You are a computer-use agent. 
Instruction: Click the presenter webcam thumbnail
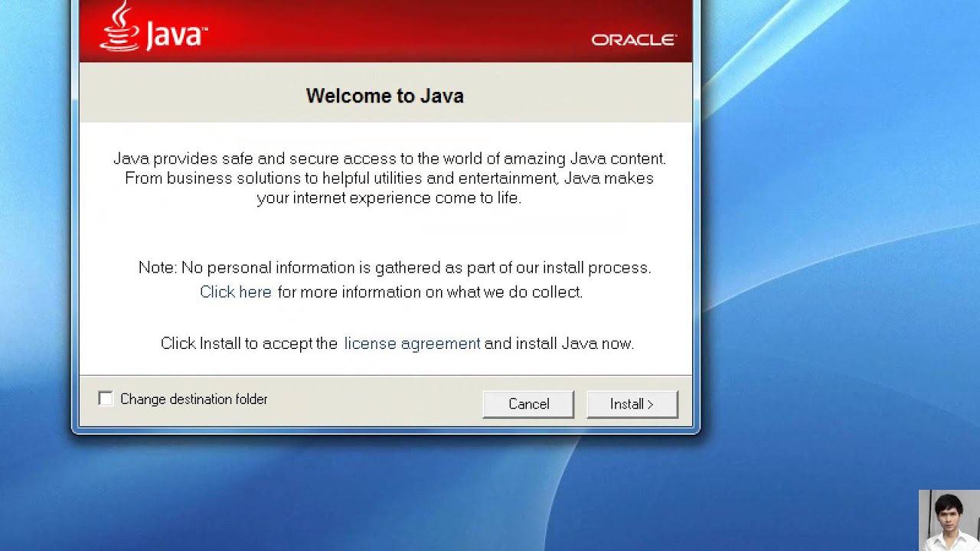click(949, 520)
